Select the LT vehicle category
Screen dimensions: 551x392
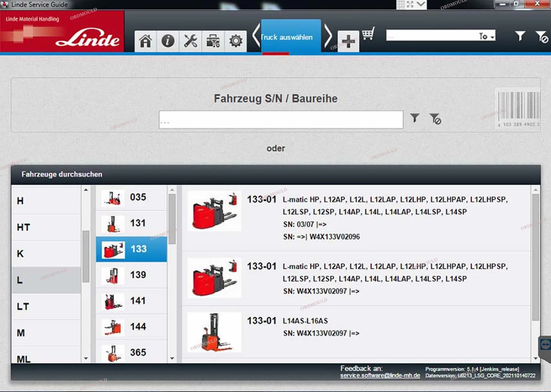click(46, 306)
